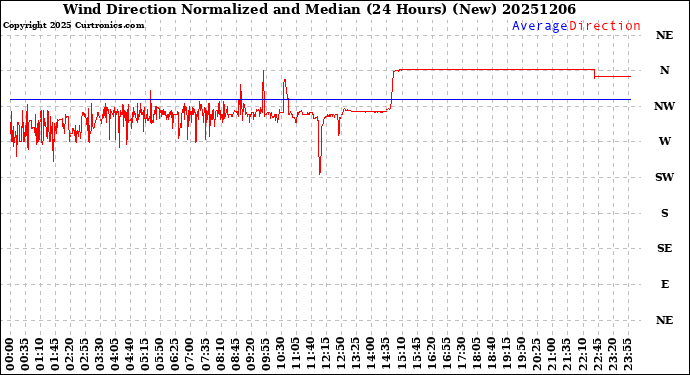Click the 'SW' direction axis label
The width and height of the screenshot is (690, 375).
pyautogui.click(x=664, y=177)
